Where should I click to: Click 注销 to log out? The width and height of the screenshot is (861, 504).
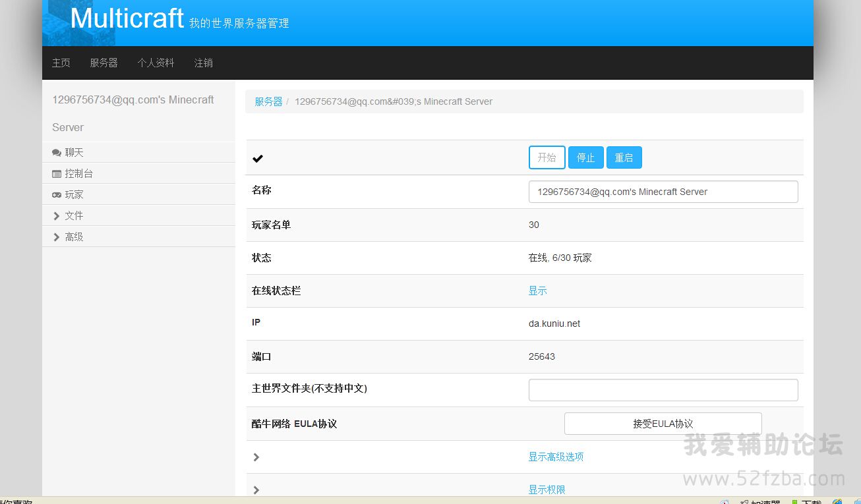coord(203,63)
